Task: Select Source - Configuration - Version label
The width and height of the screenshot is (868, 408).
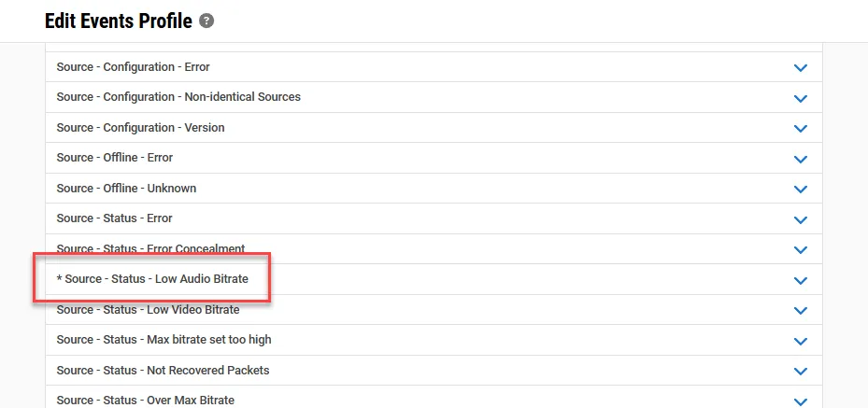Action: 140,127
